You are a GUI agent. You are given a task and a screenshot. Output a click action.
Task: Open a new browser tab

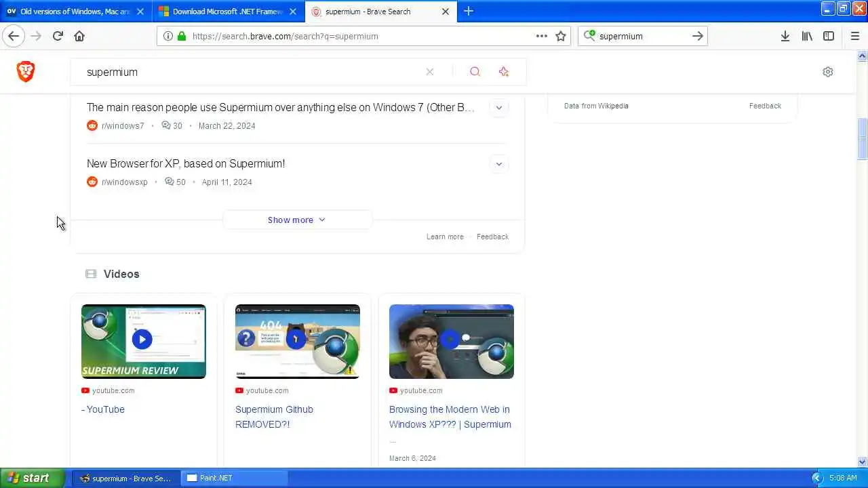[x=469, y=12]
